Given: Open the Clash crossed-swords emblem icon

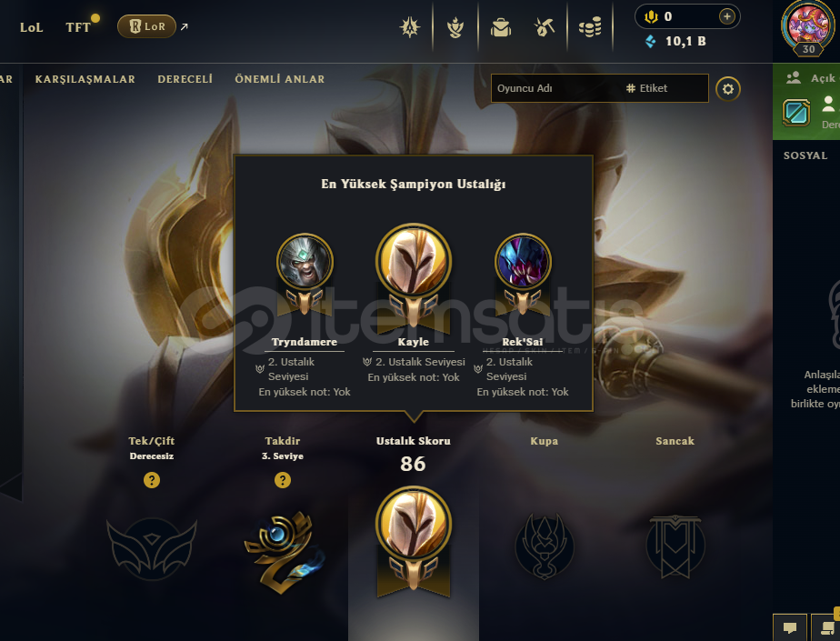Looking at the screenshot, I should pyautogui.click(x=410, y=26).
